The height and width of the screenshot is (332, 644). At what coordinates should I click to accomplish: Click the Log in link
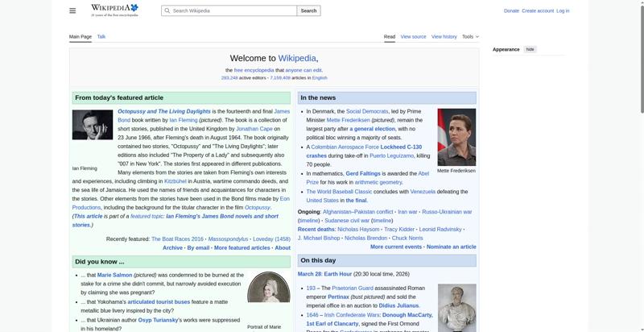tap(563, 10)
